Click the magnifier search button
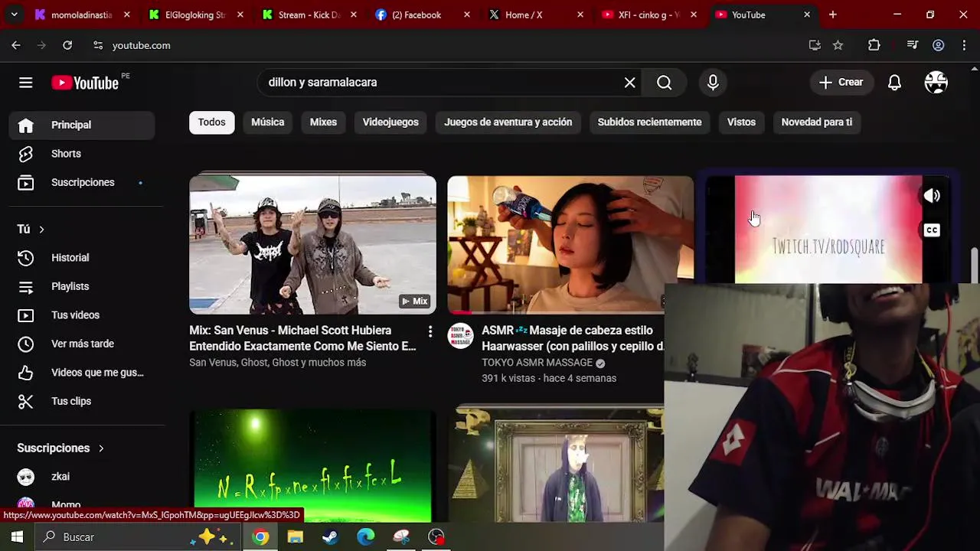Viewport: 980px width, 551px height. point(664,83)
